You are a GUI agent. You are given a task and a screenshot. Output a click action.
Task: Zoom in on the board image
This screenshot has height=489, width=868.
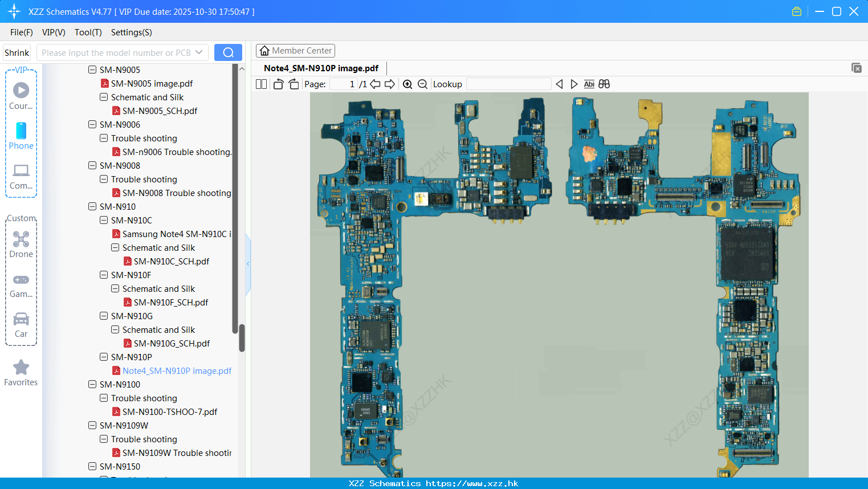click(408, 84)
